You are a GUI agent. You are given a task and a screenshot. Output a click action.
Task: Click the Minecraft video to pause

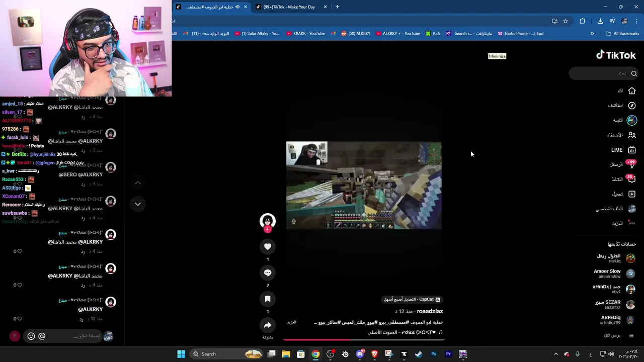[364, 186]
